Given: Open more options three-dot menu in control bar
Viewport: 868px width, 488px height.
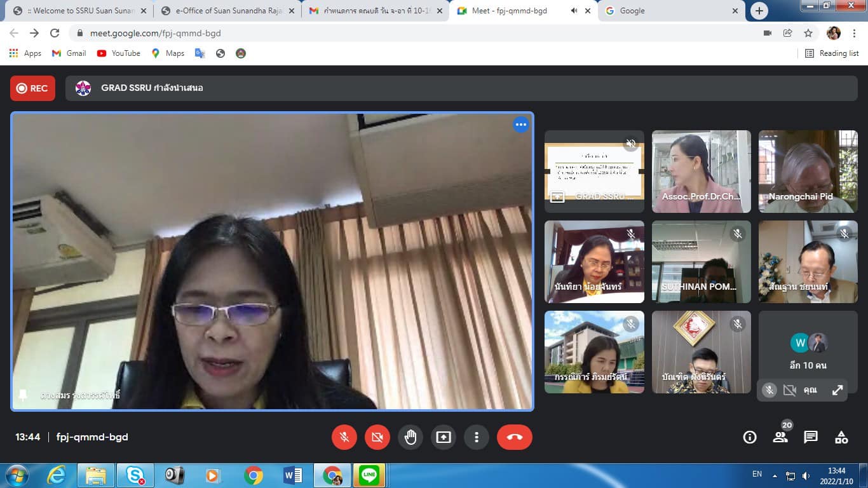Looking at the screenshot, I should coord(477,437).
